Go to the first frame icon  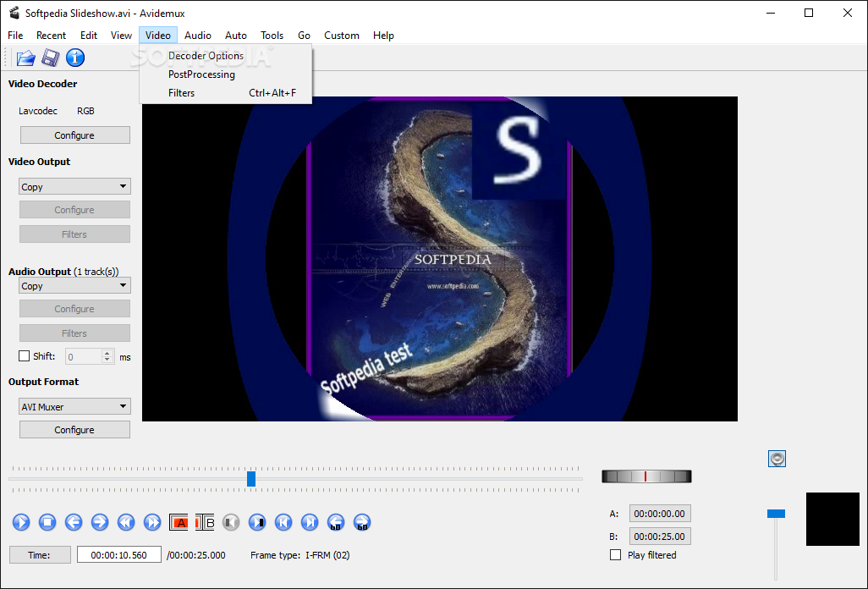[x=283, y=522]
